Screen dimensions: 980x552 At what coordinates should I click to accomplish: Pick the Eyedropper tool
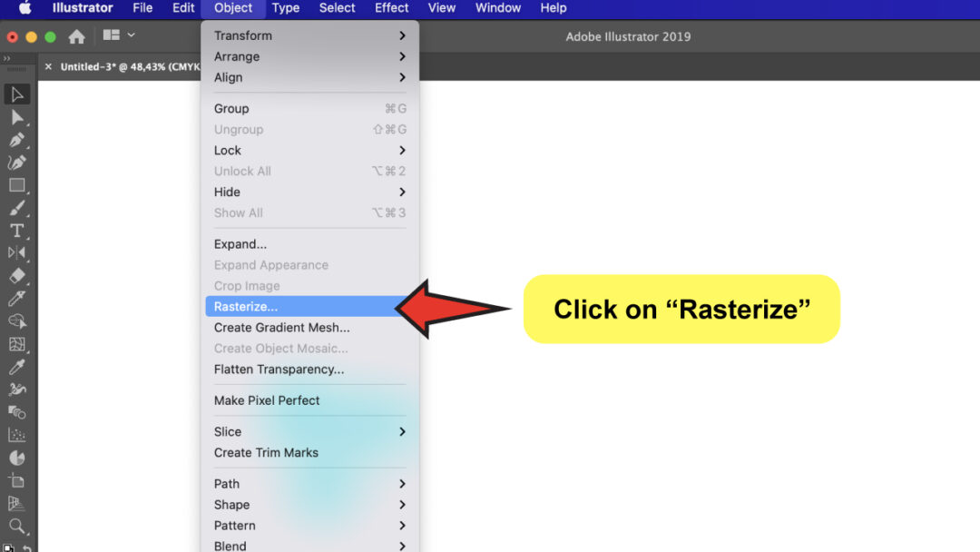(16, 368)
